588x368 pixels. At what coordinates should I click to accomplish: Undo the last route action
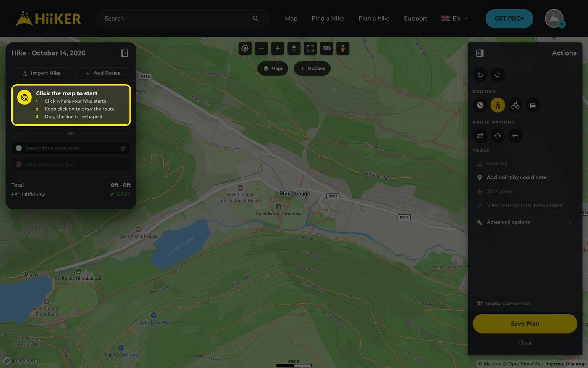480,75
